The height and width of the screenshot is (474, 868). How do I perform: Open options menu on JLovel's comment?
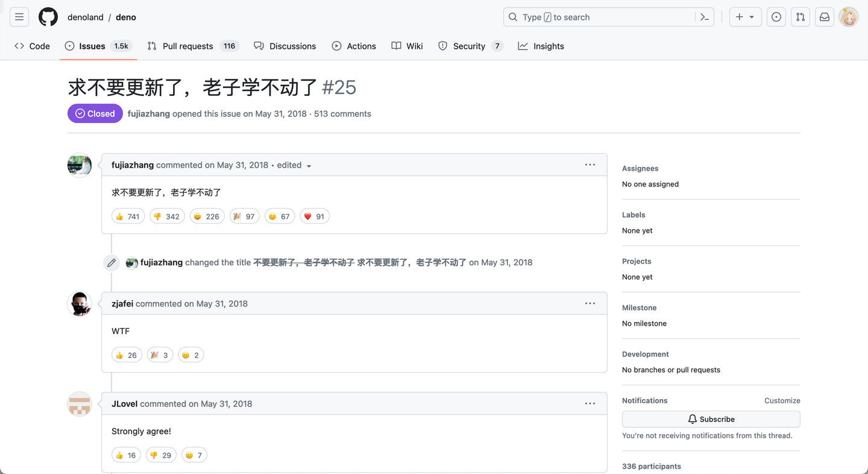(590, 403)
